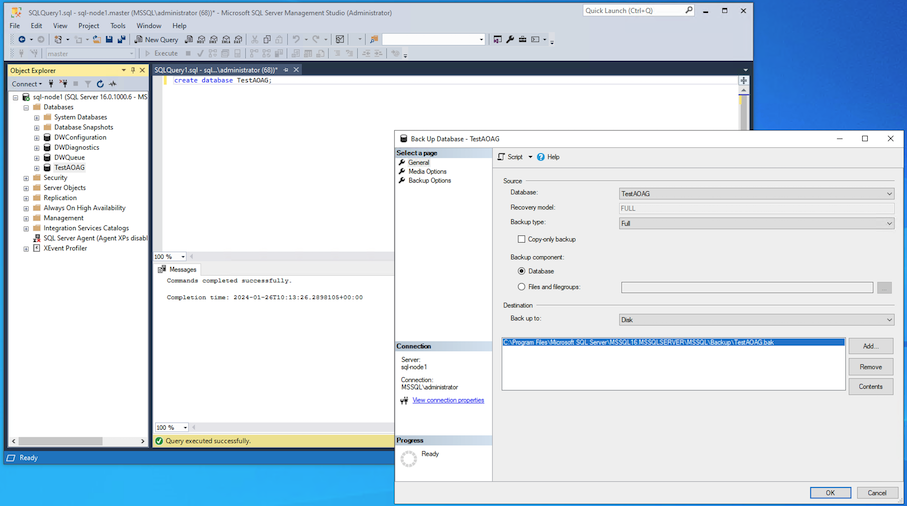Select the Backup Options page
The height and width of the screenshot is (506, 907).
(429, 180)
